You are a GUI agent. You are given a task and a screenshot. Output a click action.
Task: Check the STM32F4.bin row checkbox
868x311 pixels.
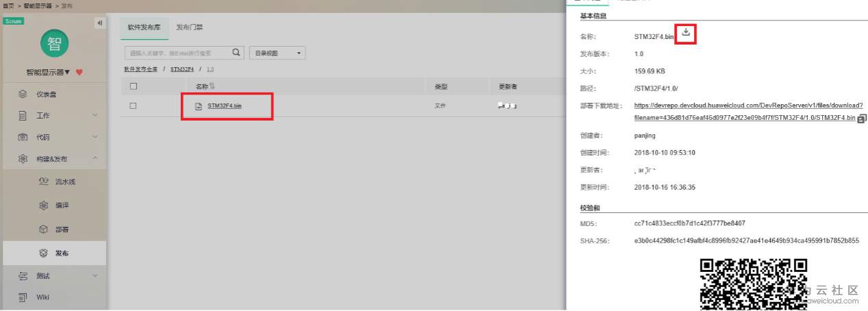133,105
